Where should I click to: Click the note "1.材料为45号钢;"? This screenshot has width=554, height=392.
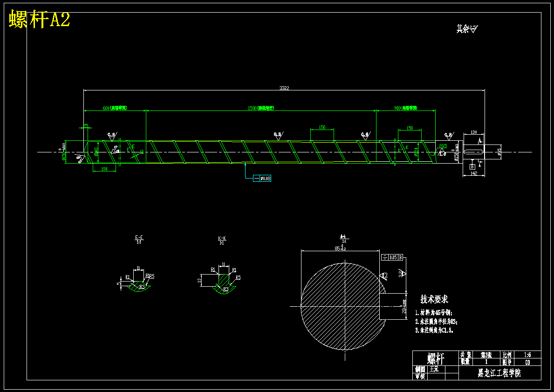click(x=433, y=313)
